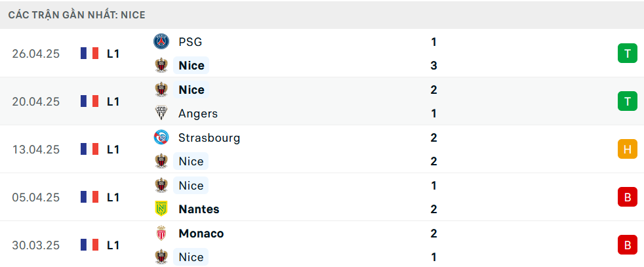Open the Strasbourg team link

209,138
